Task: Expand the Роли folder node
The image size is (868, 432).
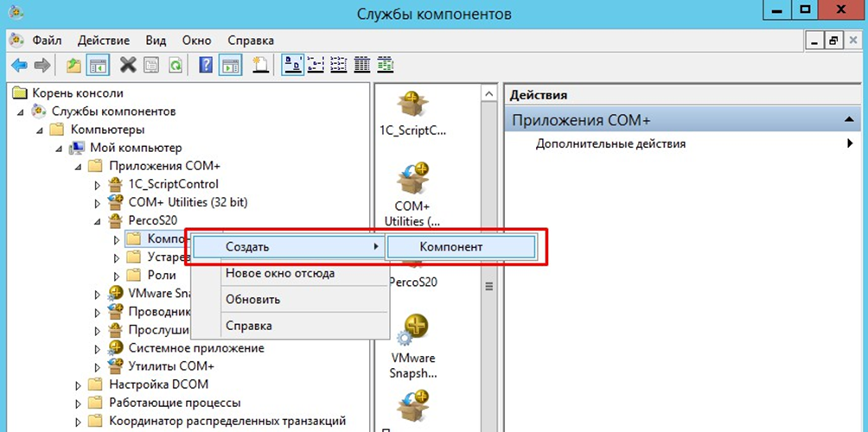Action: [116, 276]
